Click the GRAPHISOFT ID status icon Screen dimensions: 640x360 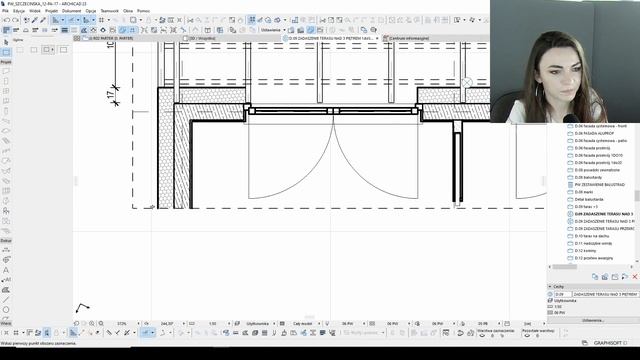(x=584, y=343)
